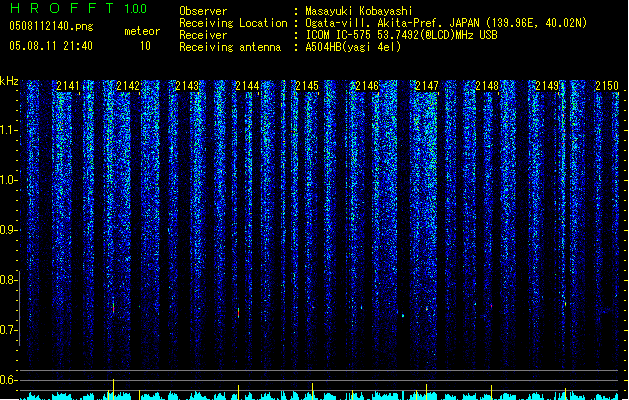Select the A504HB(yagi 4el) antenna text
Viewport: 629px width, 400px height.
(x=353, y=47)
